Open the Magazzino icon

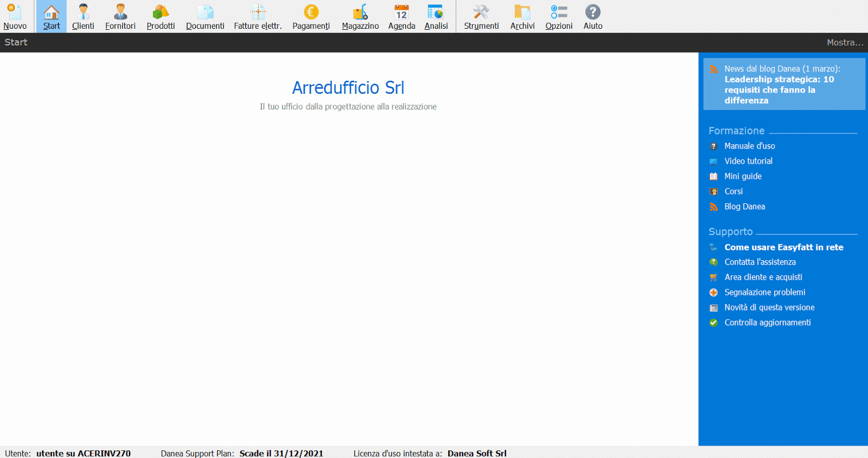click(x=360, y=12)
